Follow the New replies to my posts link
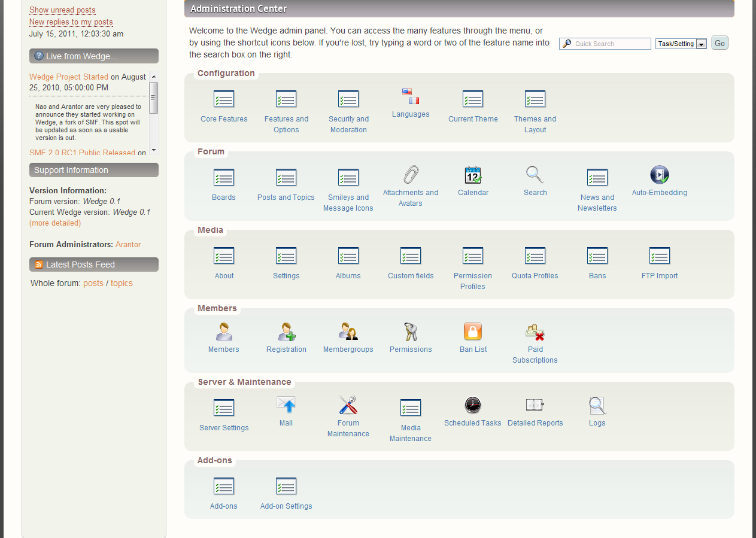 tap(71, 22)
